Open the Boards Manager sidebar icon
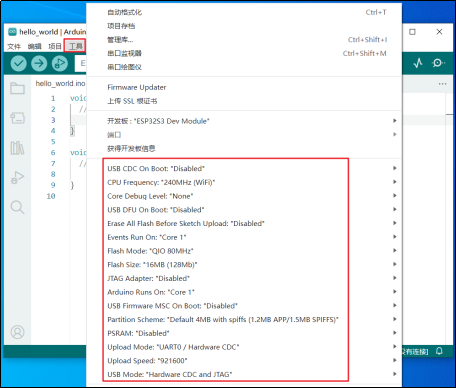 click(17, 118)
